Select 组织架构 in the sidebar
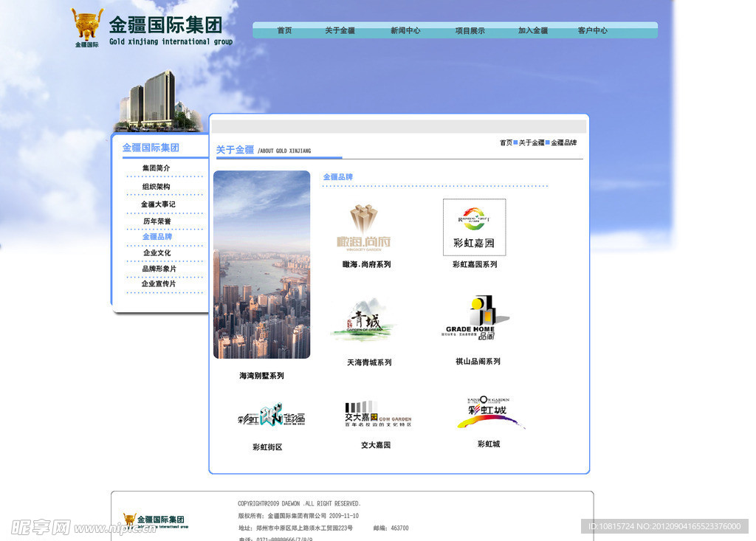 point(157,187)
